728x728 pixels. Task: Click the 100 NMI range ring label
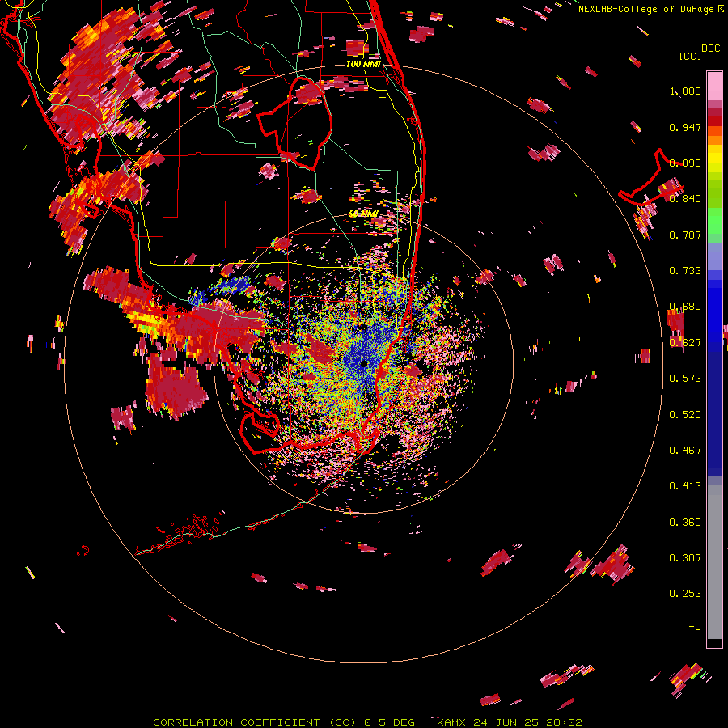click(x=363, y=64)
